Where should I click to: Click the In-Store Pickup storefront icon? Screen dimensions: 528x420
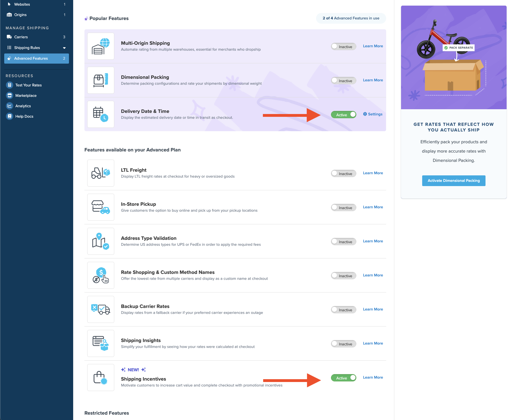point(100,207)
